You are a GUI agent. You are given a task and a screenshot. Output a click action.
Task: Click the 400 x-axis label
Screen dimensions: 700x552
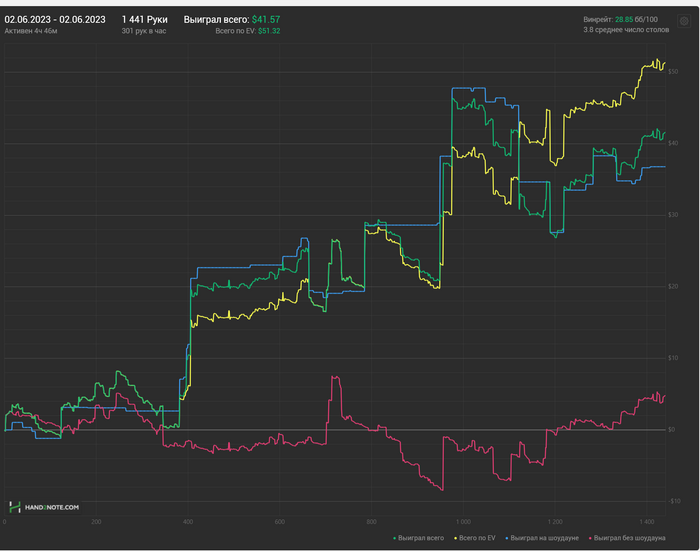click(x=188, y=522)
